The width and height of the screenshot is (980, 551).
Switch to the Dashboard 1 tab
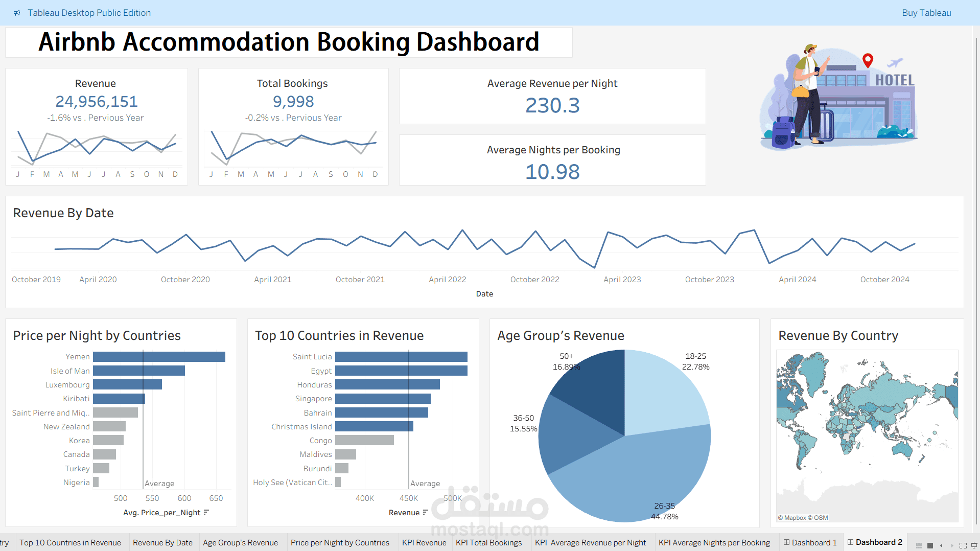pyautogui.click(x=810, y=543)
